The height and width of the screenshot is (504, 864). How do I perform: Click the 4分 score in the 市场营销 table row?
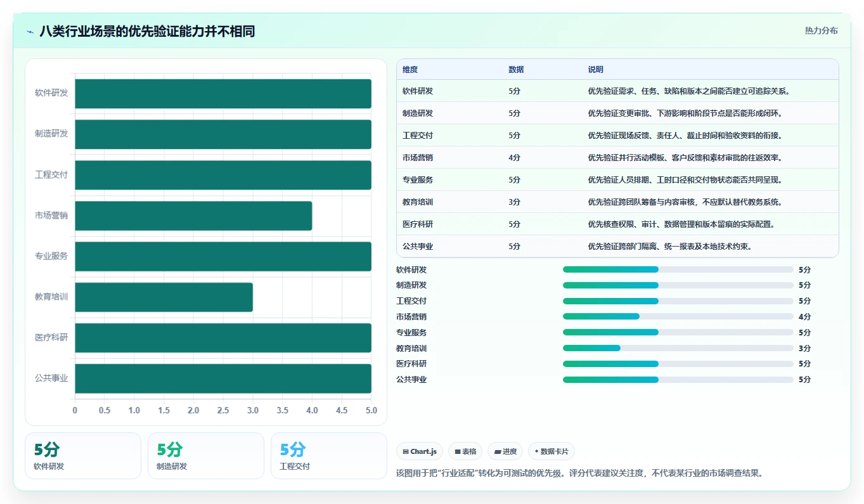pyautogui.click(x=514, y=158)
